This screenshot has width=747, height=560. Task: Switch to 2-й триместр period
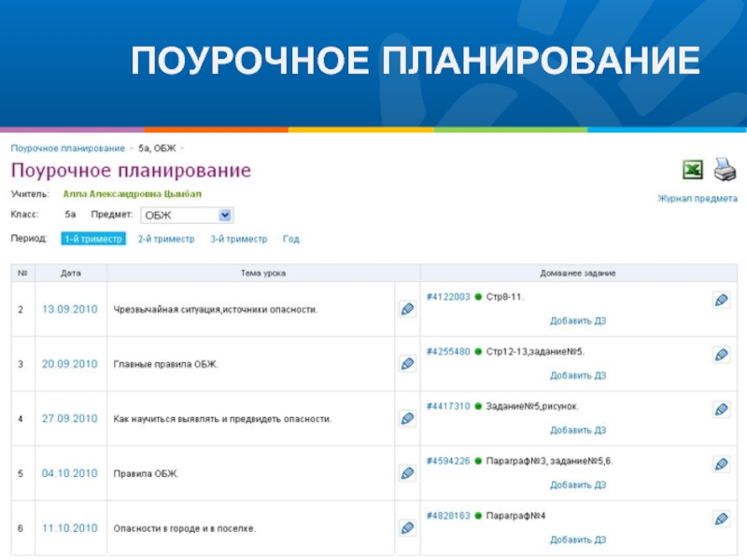[166, 239]
